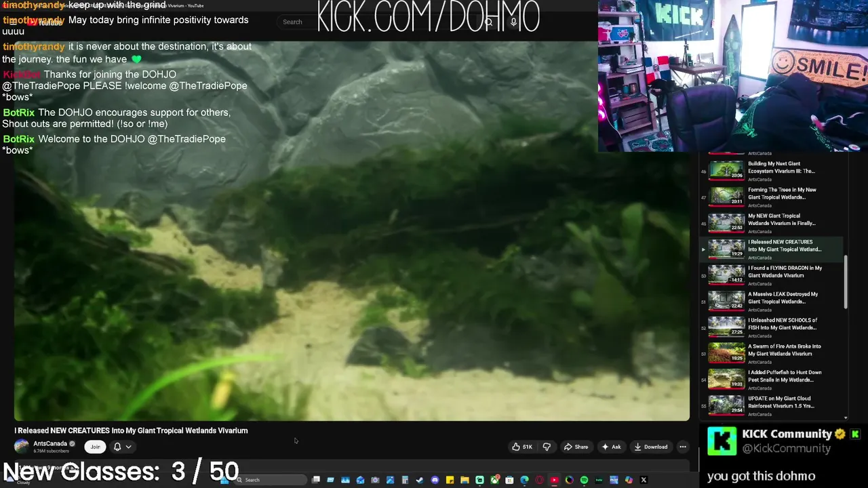Open 'A Massive LEAK Destroyed' playlist video
The width and height of the screenshot is (868, 488).
(776, 301)
